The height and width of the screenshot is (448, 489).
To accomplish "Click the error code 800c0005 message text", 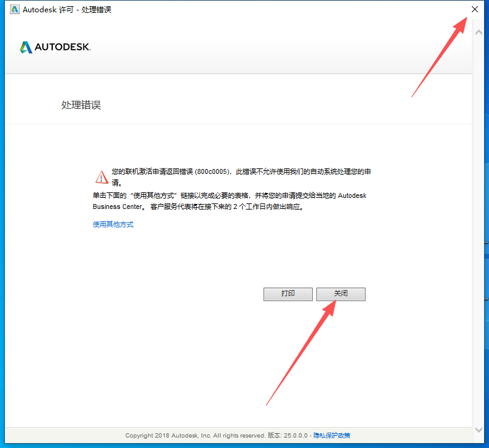I will [241, 177].
